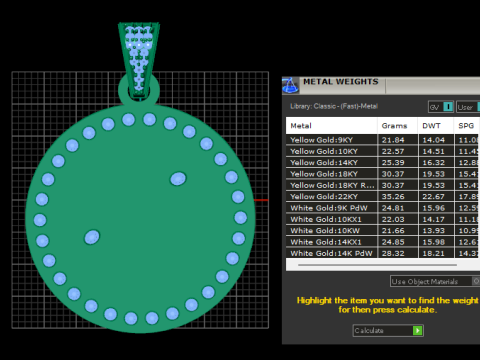
Task: Click the 21.84 grams value
Action: pos(393,140)
